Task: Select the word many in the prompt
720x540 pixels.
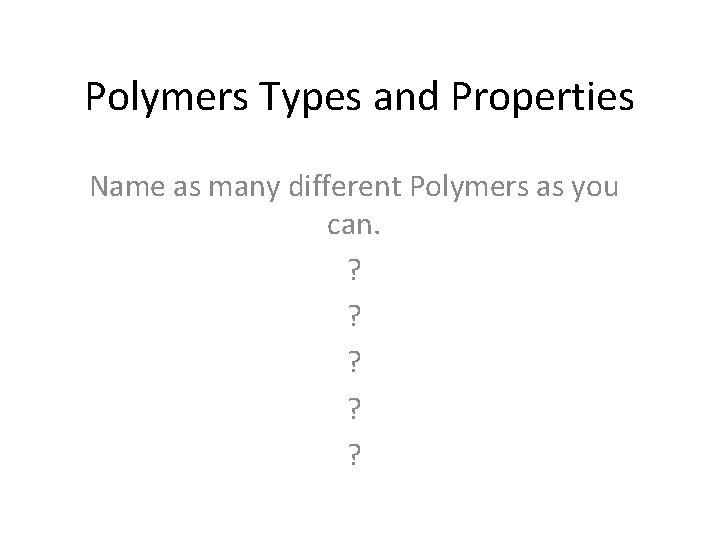Action: pyautogui.click(x=244, y=188)
